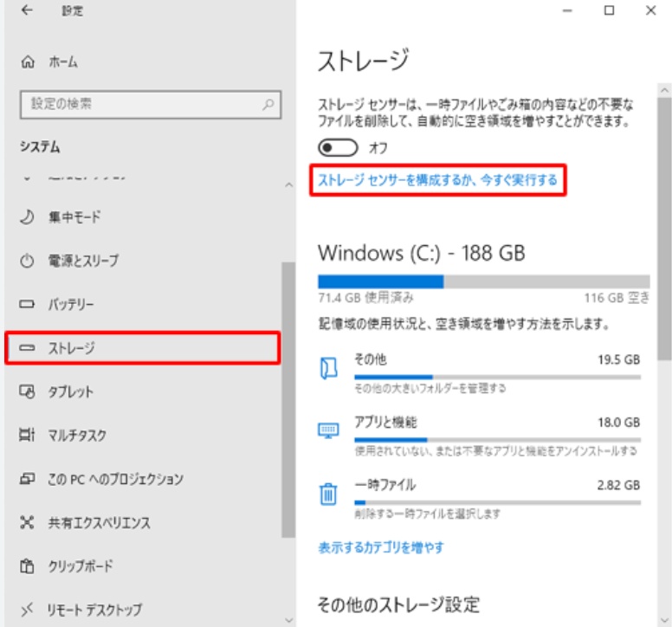Click the search magnifier icon

[x=268, y=104]
